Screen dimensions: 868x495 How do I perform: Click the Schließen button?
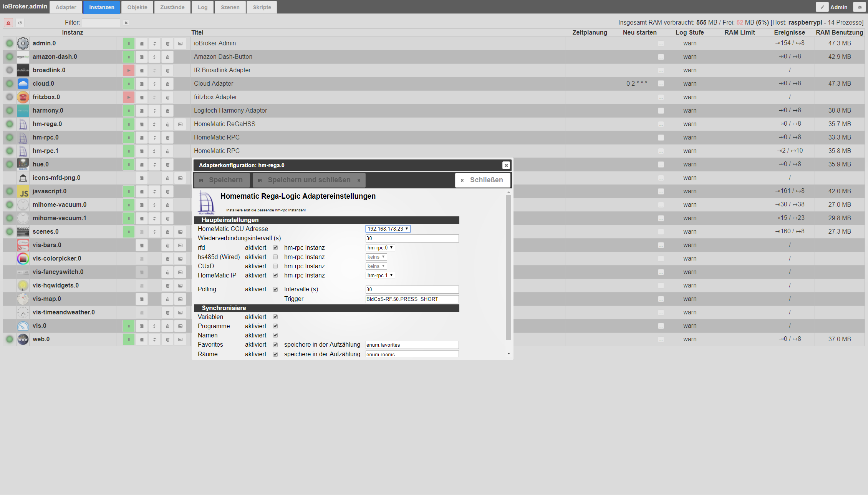tap(482, 180)
